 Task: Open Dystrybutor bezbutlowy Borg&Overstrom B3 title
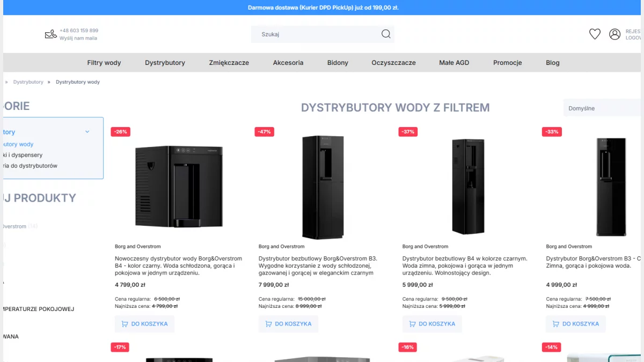point(318,265)
